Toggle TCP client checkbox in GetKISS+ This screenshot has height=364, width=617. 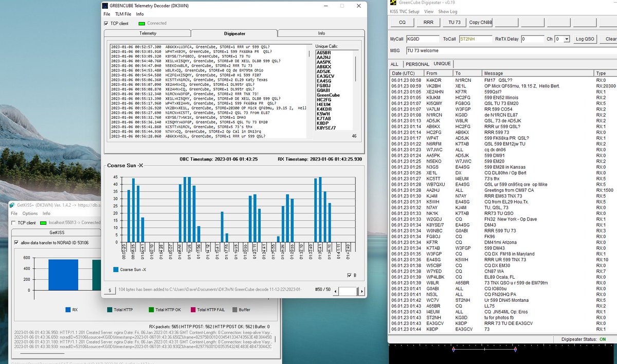point(14,223)
